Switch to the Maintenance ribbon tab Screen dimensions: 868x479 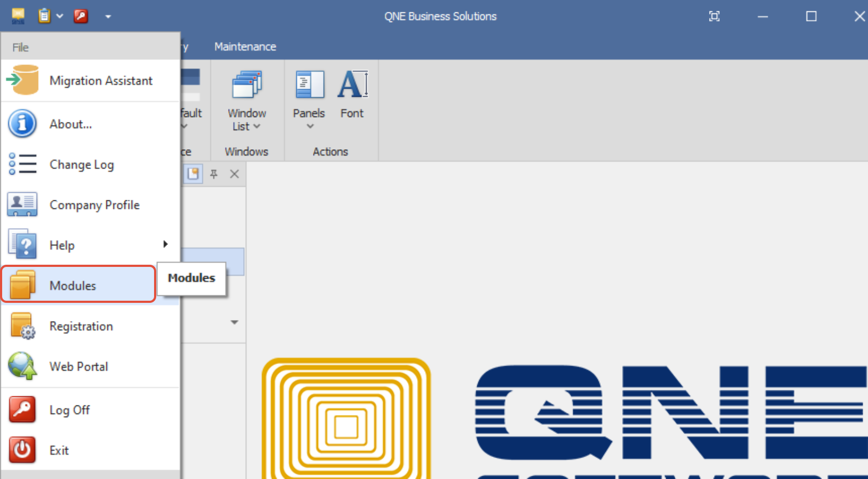[245, 47]
